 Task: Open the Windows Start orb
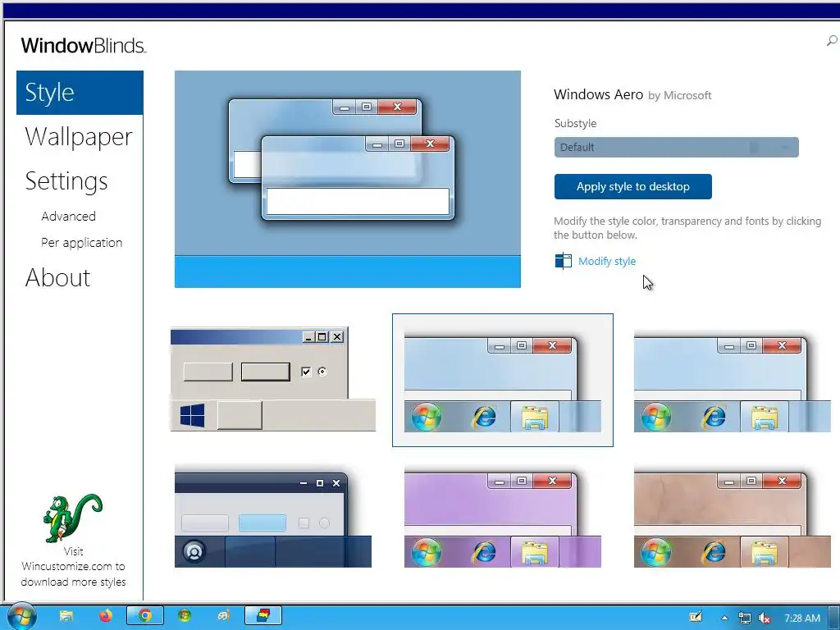coord(21,617)
